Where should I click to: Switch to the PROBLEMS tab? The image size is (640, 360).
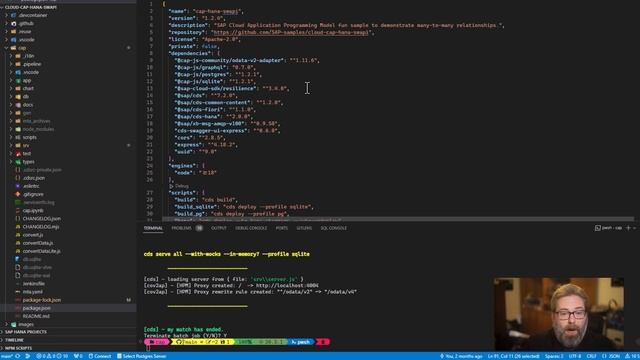(182, 228)
